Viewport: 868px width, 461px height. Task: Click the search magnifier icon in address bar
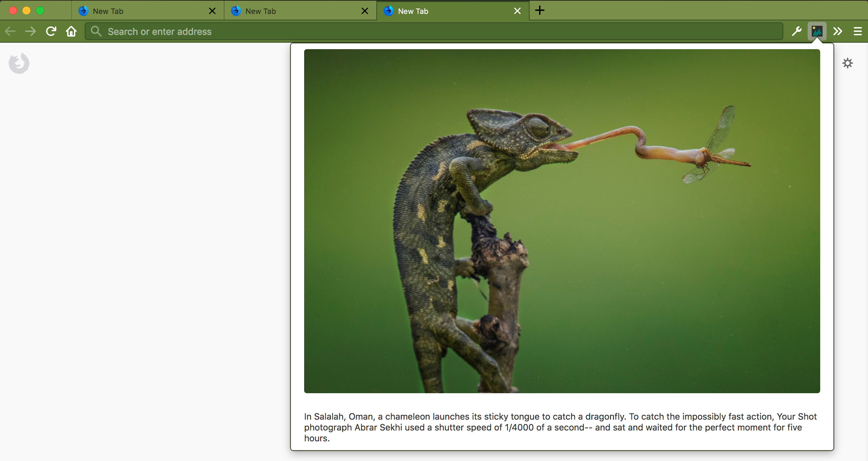point(96,32)
